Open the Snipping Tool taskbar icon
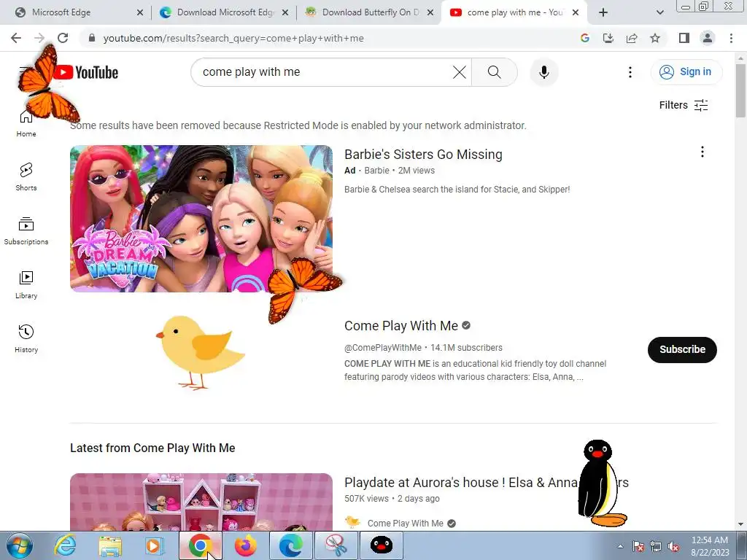Viewport: 747px width, 560px height. pyautogui.click(x=336, y=545)
